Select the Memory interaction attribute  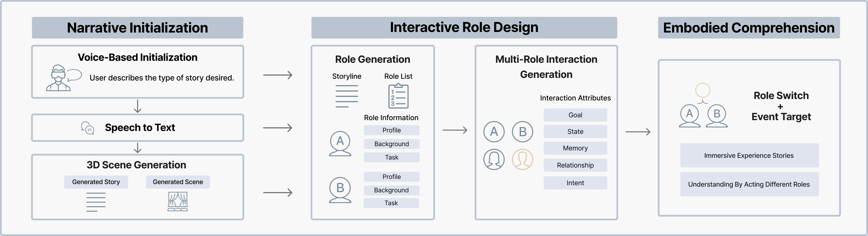[575, 148]
